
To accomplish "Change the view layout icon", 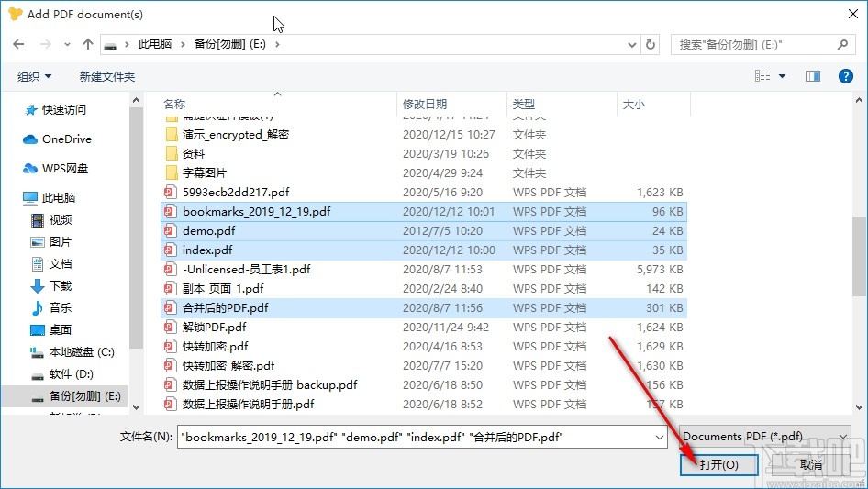I will click(x=762, y=76).
